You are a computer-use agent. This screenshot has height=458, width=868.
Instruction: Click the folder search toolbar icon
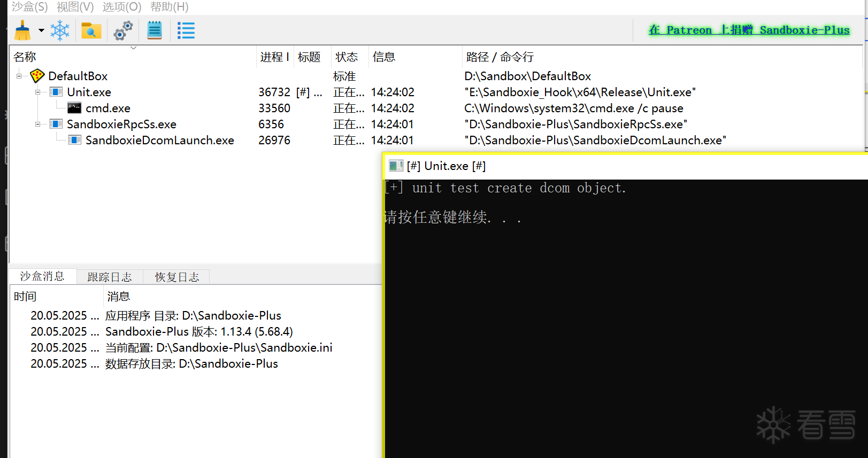coord(91,30)
